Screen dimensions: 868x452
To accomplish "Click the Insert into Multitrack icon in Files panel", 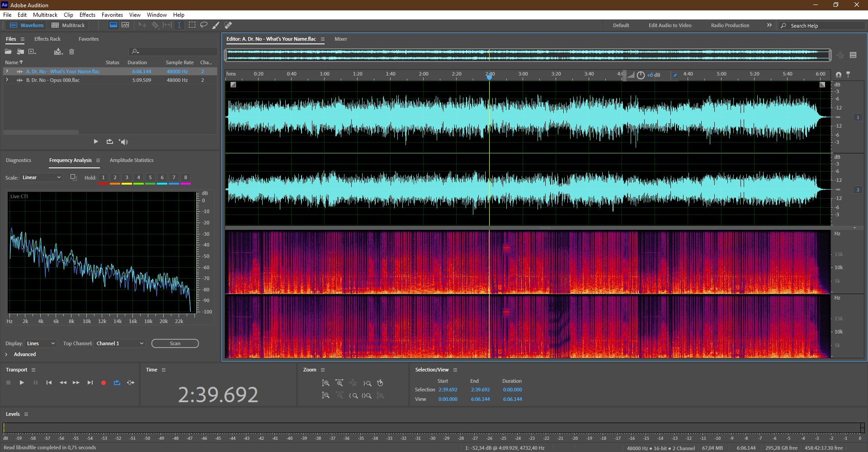I will pos(57,52).
